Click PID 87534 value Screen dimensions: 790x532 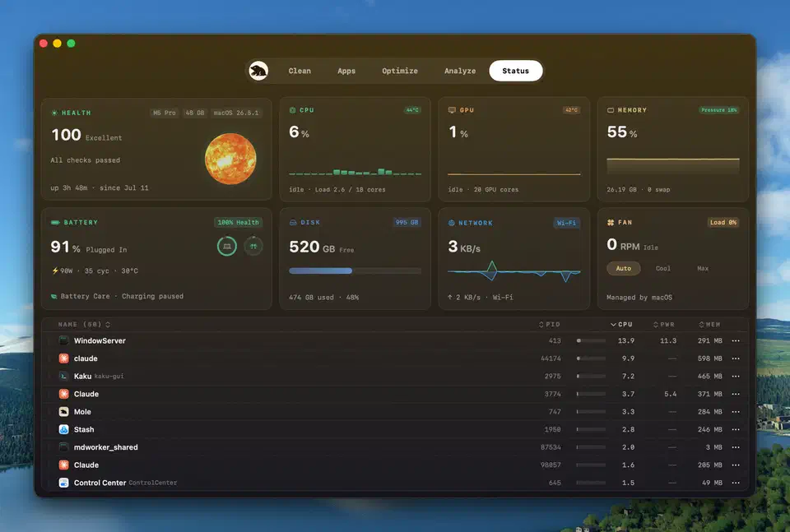pyautogui.click(x=551, y=447)
